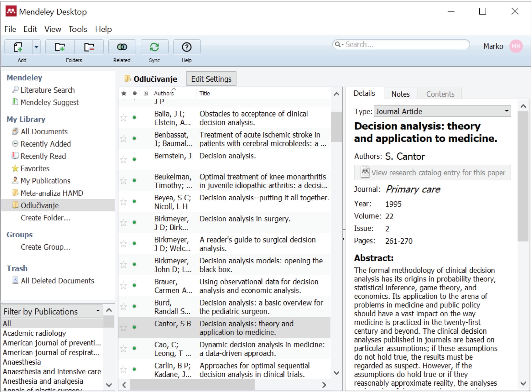Sort by the favorites star column header
The height and width of the screenshot is (392, 532).
point(124,93)
